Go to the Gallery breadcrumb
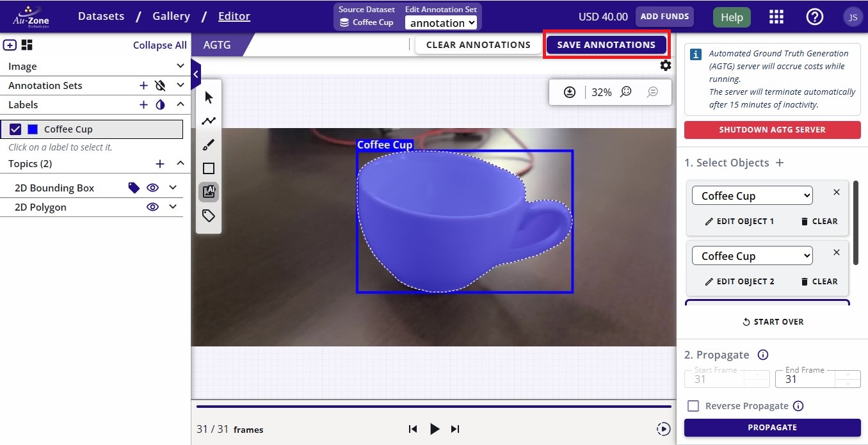868x445 pixels. click(171, 16)
